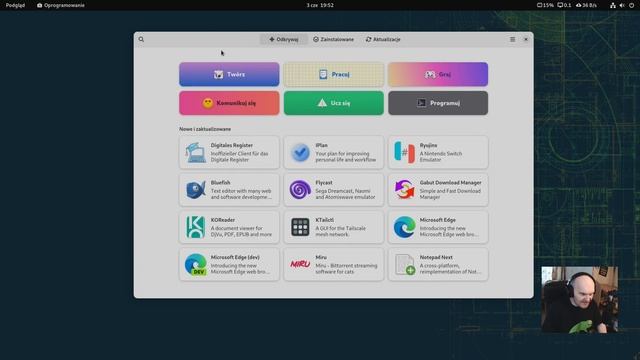The image size is (640, 360).
Task: Select the Ryujinx title text
Action: click(428, 145)
